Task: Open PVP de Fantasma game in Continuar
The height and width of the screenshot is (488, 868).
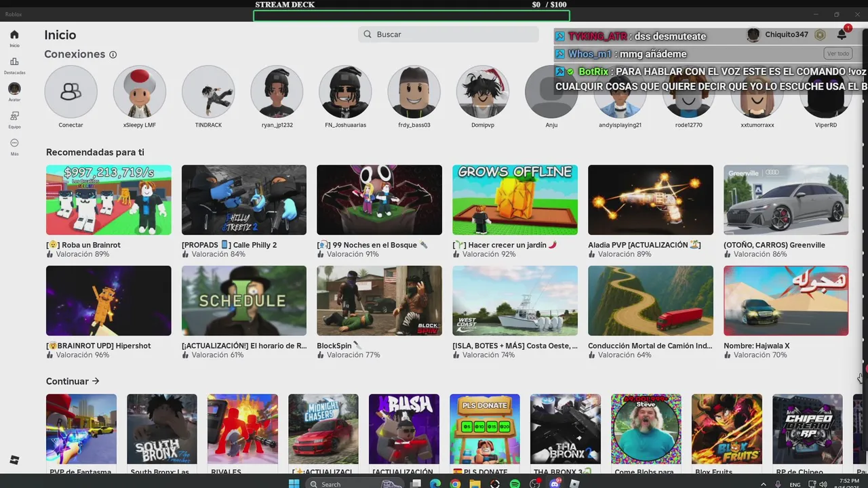Action: click(x=81, y=429)
